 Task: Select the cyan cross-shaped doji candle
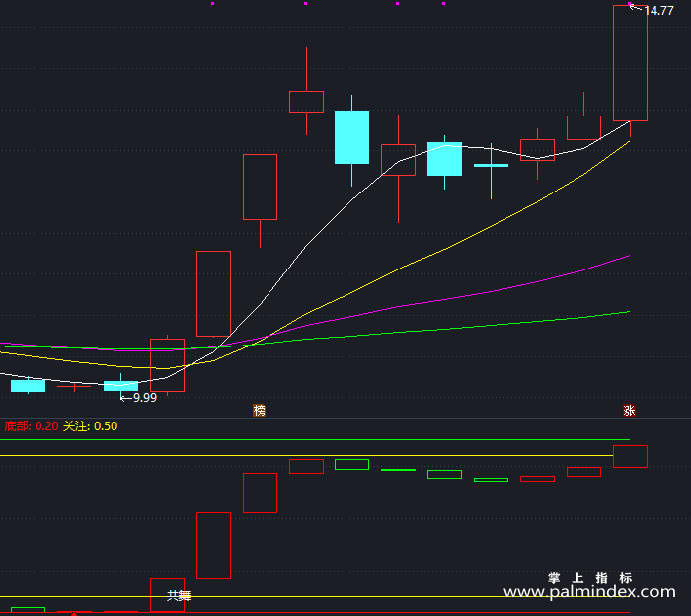pyautogui.click(x=491, y=166)
